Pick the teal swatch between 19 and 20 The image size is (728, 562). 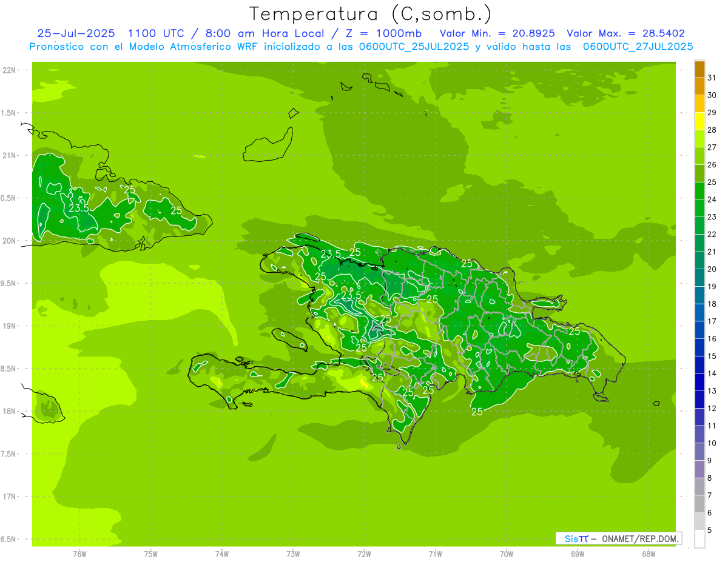(699, 278)
